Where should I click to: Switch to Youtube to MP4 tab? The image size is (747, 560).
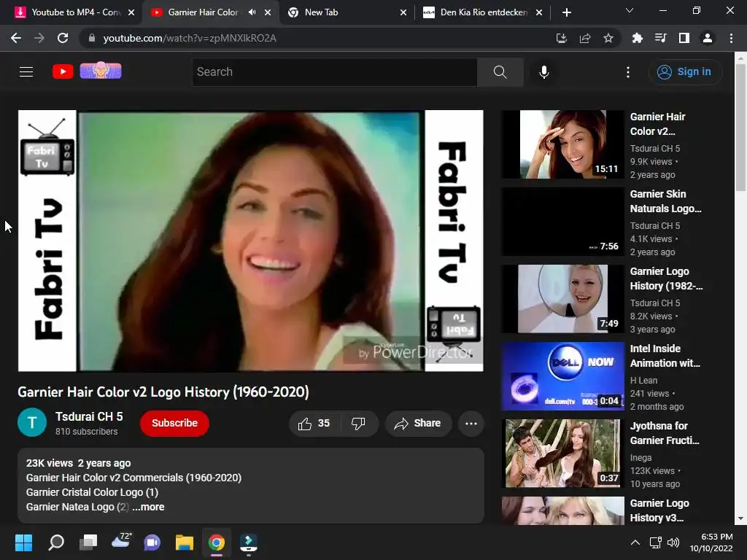74,12
